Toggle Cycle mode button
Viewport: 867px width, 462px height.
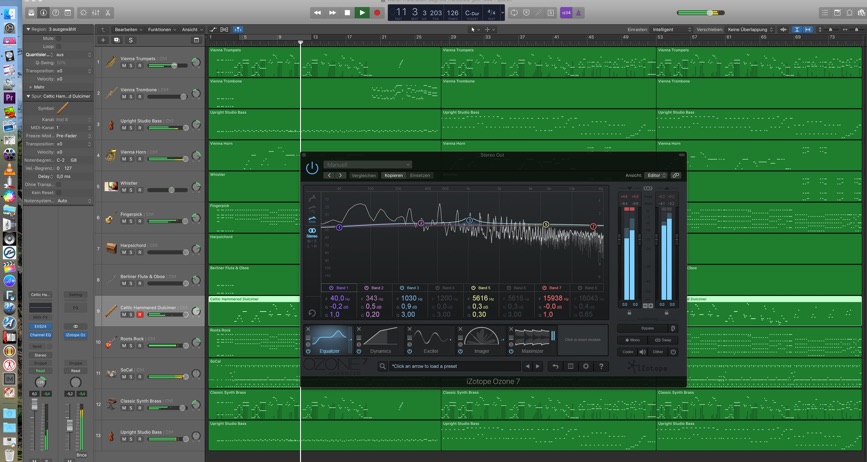point(514,12)
